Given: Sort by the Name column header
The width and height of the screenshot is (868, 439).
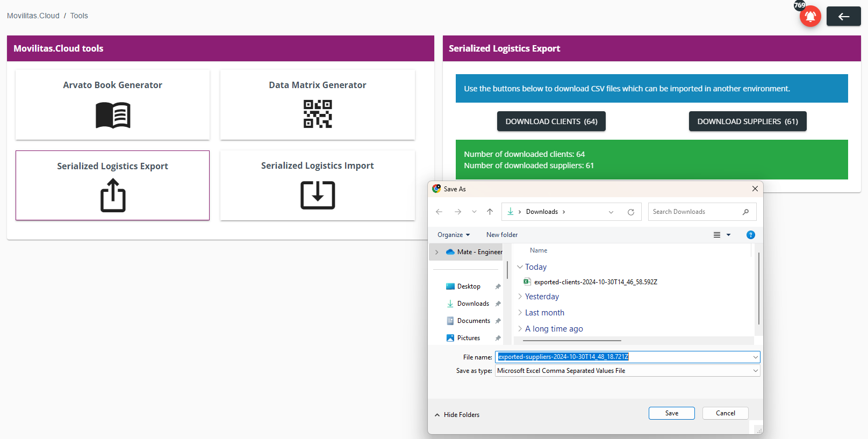Looking at the screenshot, I should [539, 250].
